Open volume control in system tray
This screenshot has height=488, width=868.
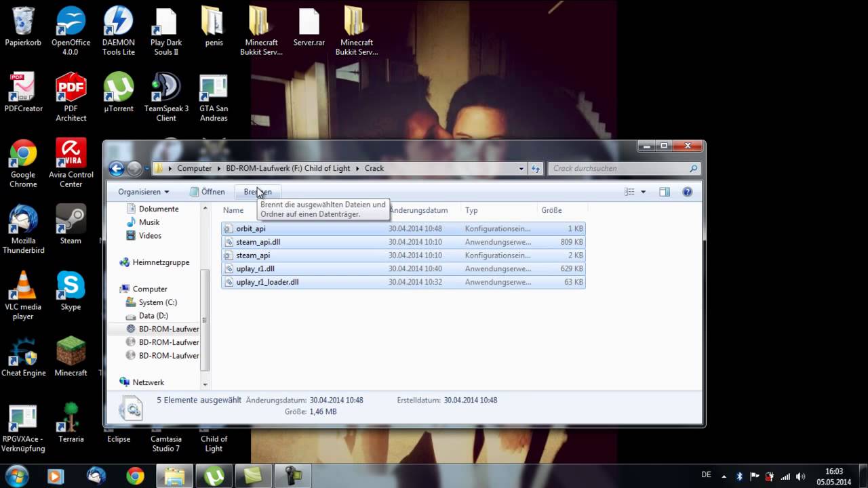[801, 476]
